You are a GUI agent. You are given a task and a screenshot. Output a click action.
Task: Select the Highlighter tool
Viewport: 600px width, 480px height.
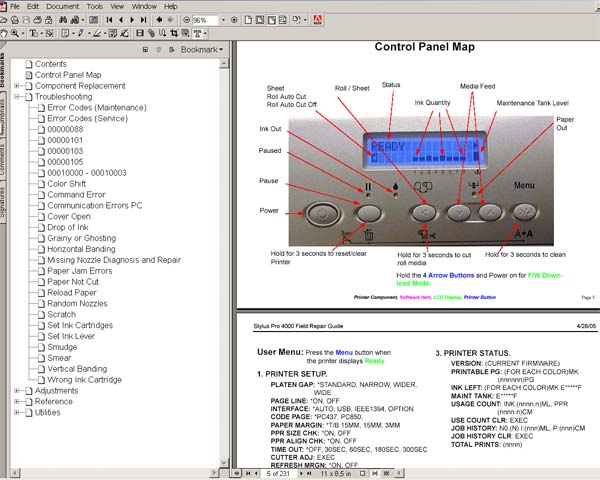(x=97, y=34)
